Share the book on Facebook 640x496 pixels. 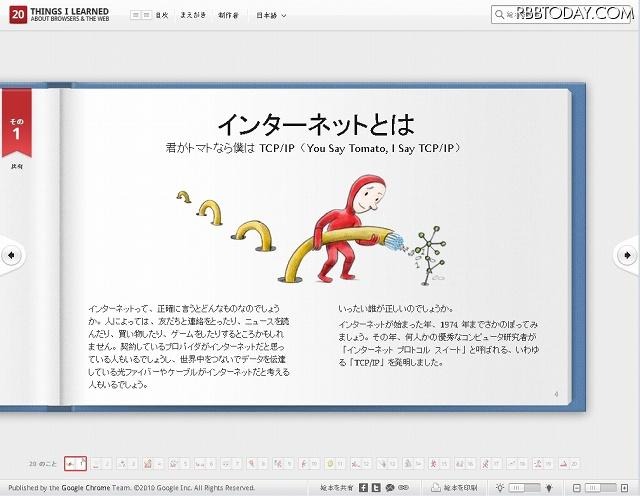363,487
